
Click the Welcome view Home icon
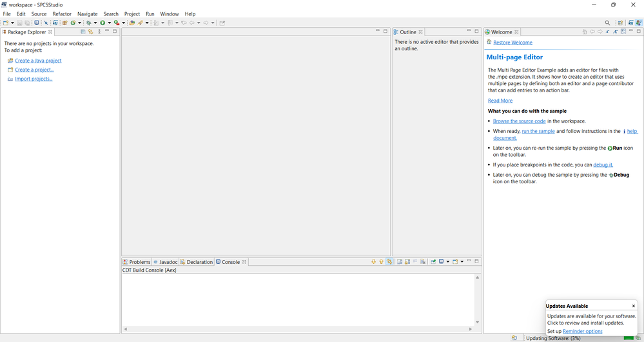585,32
